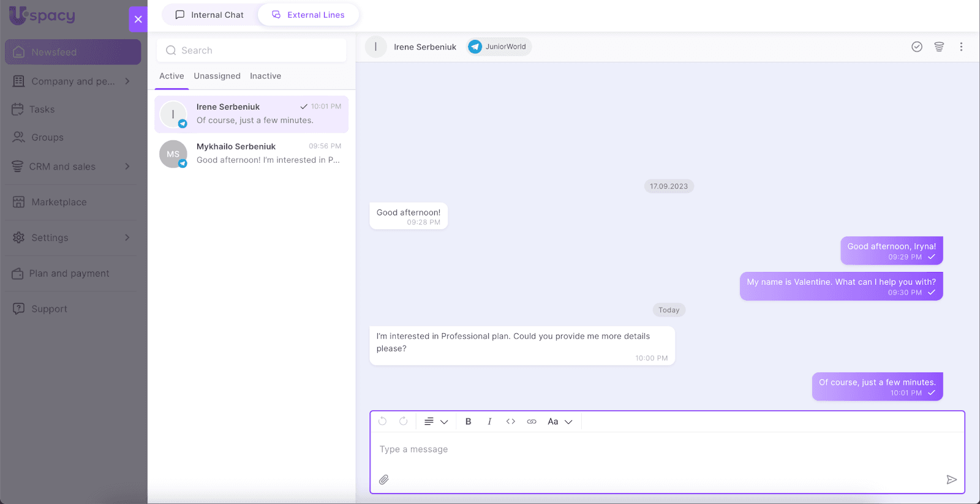Click the JuniorWorld Telegram channel badge
The image size is (980, 504).
(499, 47)
